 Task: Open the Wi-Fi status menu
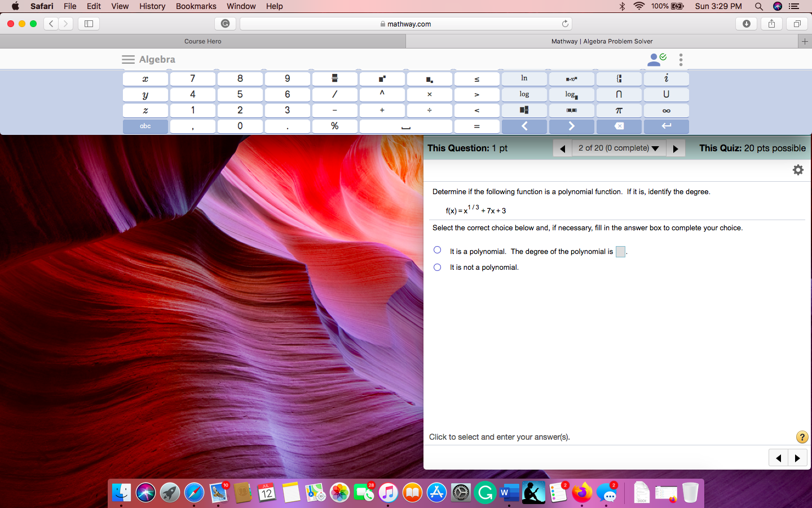(x=639, y=6)
